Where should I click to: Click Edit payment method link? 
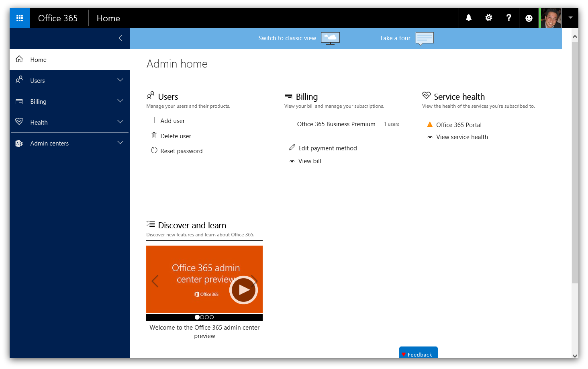click(328, 148)
